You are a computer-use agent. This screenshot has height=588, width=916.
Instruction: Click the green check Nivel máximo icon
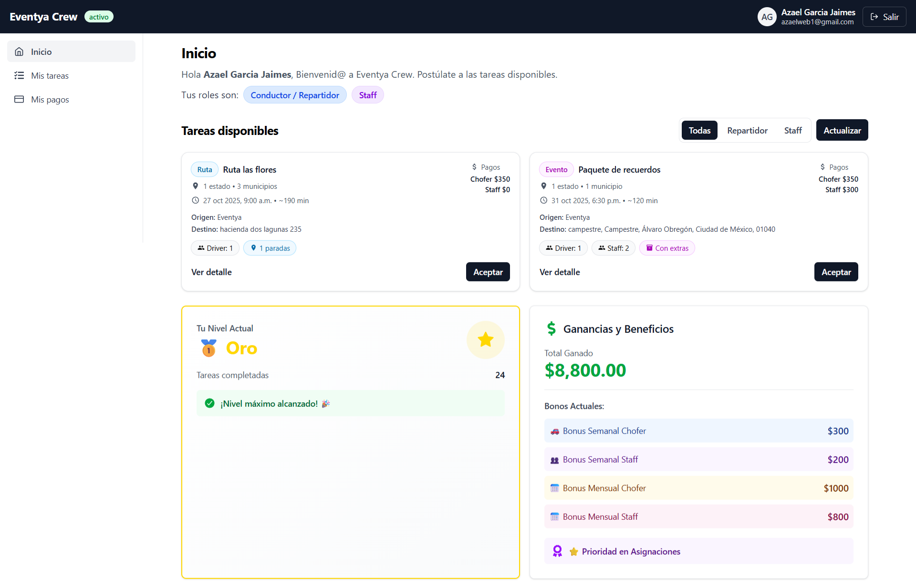tap(209, 403)
